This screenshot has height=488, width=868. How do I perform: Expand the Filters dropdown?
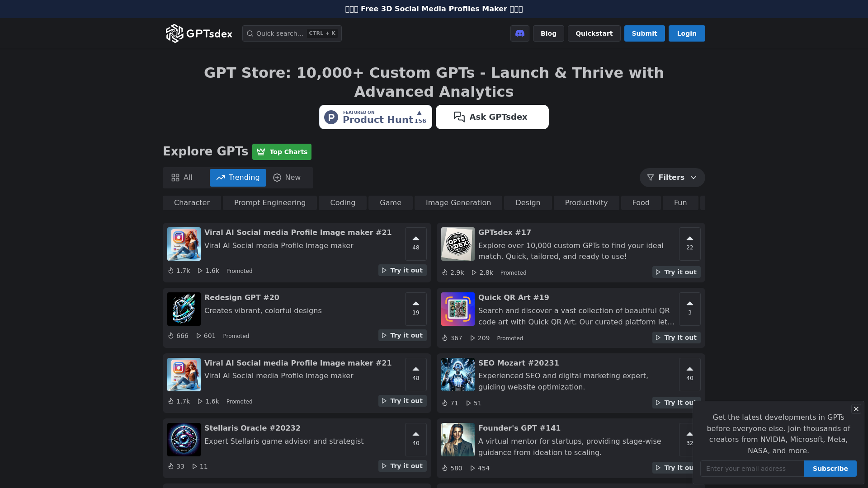pyautogui.click(x=672, y=178)
